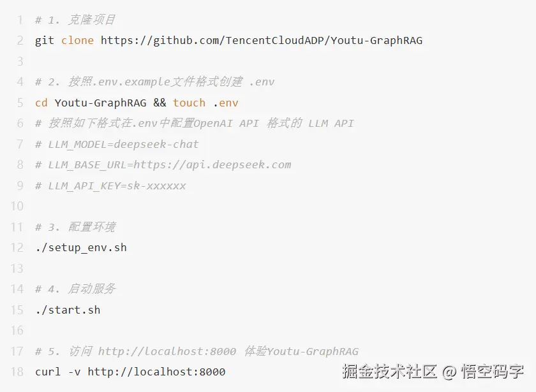Click the LLM_API_KEY=sk-xxxxxx comment line
This screenshot has height=392, width=536.
(110, 185)
